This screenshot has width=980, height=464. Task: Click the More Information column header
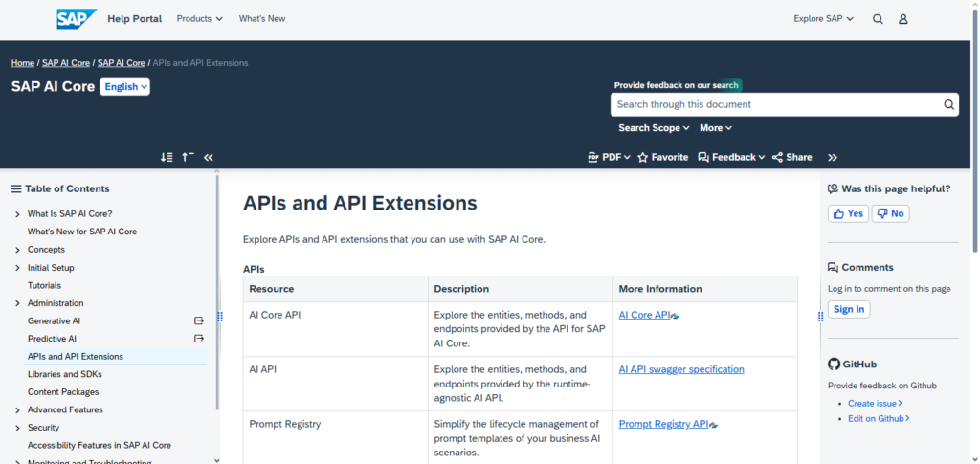(x=705, y=289)
